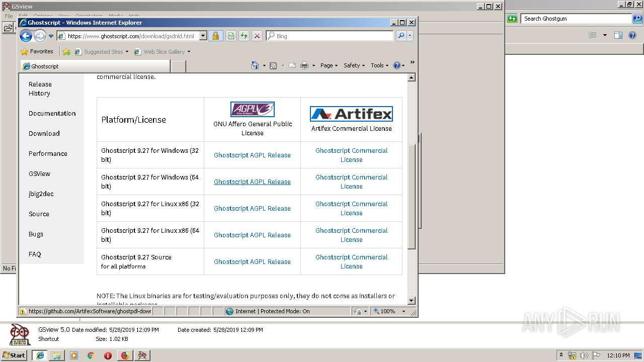The image size is (644, 362).
Task: Go back with IE Back arrow
Action: point(26,36)
